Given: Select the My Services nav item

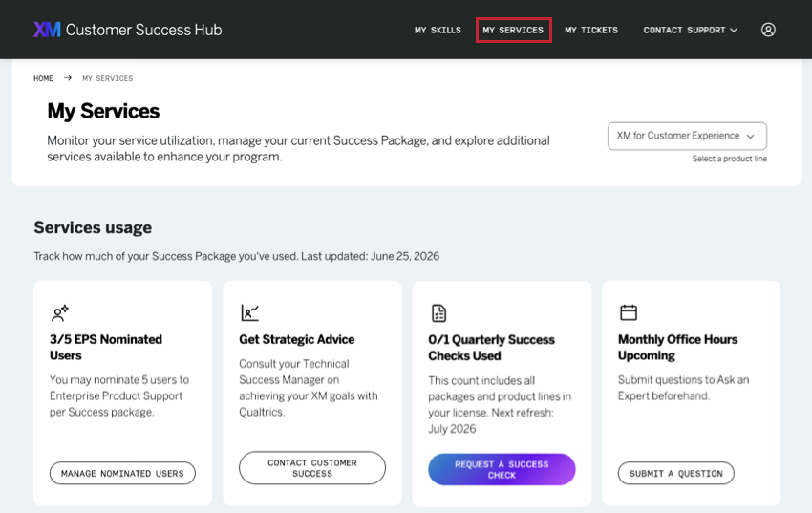Looking at the screenshot, I should click(x=513, y=30).
